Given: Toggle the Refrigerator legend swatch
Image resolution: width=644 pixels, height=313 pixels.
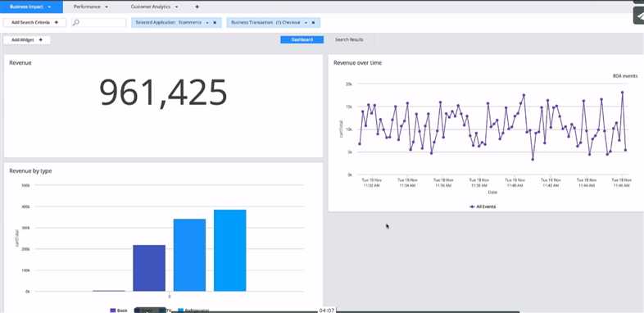Looking at the screenshot, I should [181, 311].
